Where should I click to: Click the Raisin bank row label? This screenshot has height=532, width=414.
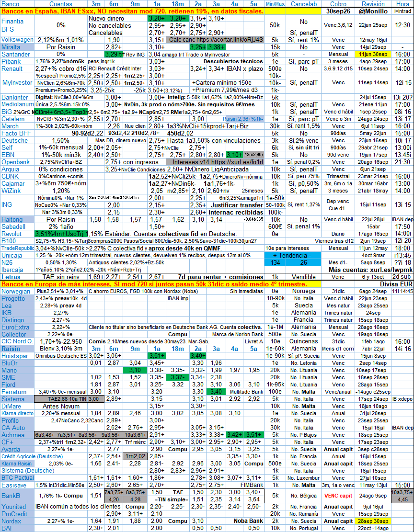point(11,349)
